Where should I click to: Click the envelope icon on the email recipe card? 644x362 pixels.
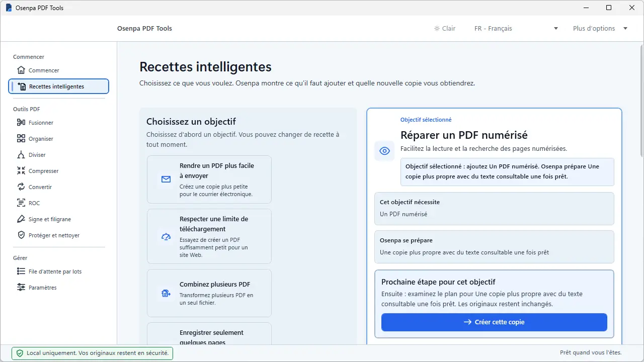(166, 179)
